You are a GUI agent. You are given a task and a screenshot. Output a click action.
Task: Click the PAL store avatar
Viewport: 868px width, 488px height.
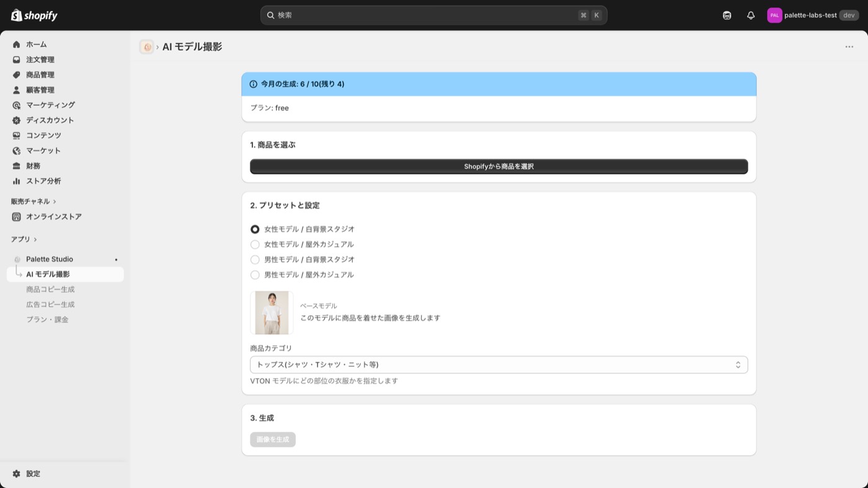(x=774, y=16)
